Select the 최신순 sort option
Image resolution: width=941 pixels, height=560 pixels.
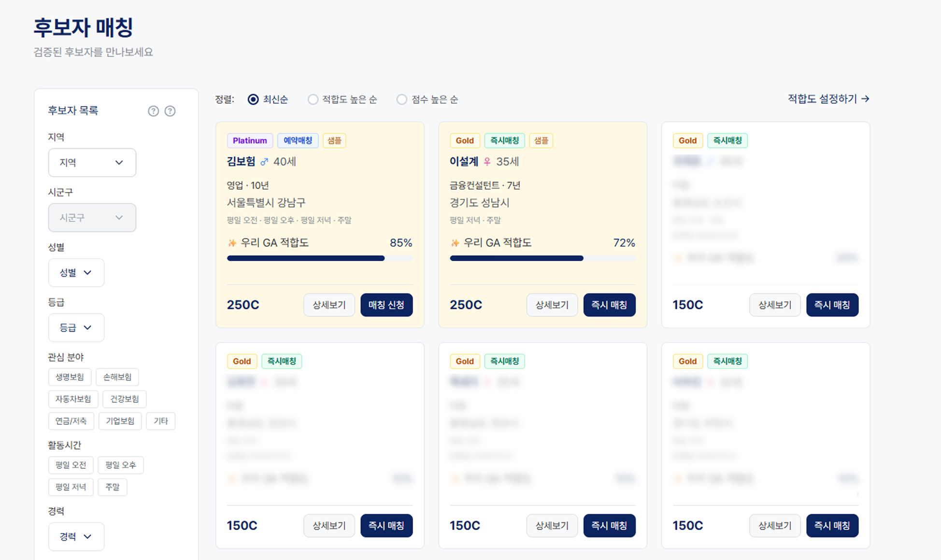tap(253, 98)
